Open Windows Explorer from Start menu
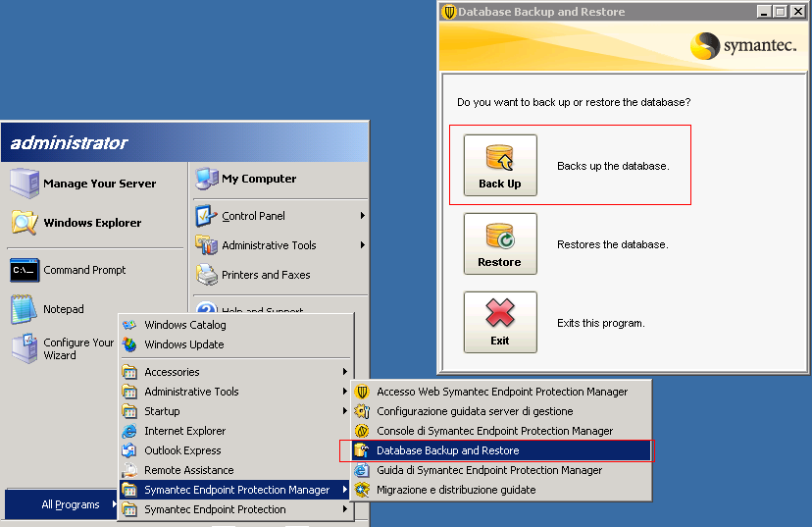The image size is (812, 527). (x=96, y=223)
